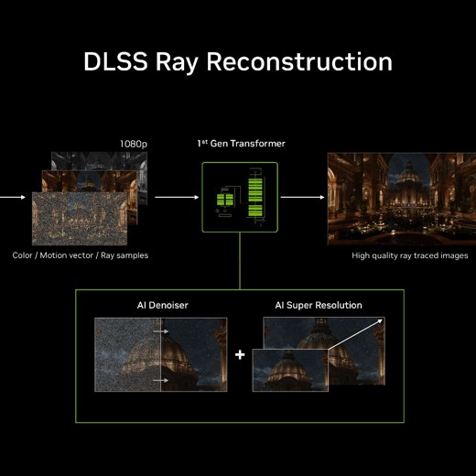Click the plus sign between the images
The height and width of the screenshot is (476, 476).
point(240,355)
